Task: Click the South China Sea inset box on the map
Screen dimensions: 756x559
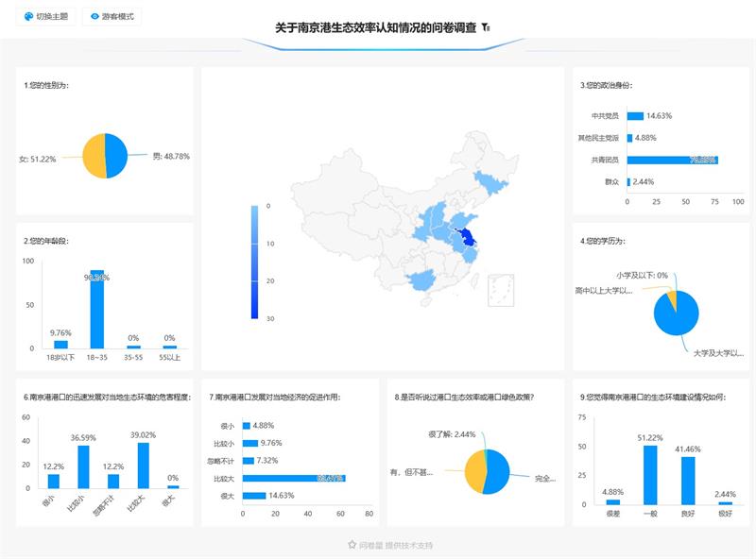Action: click(500, 290)
